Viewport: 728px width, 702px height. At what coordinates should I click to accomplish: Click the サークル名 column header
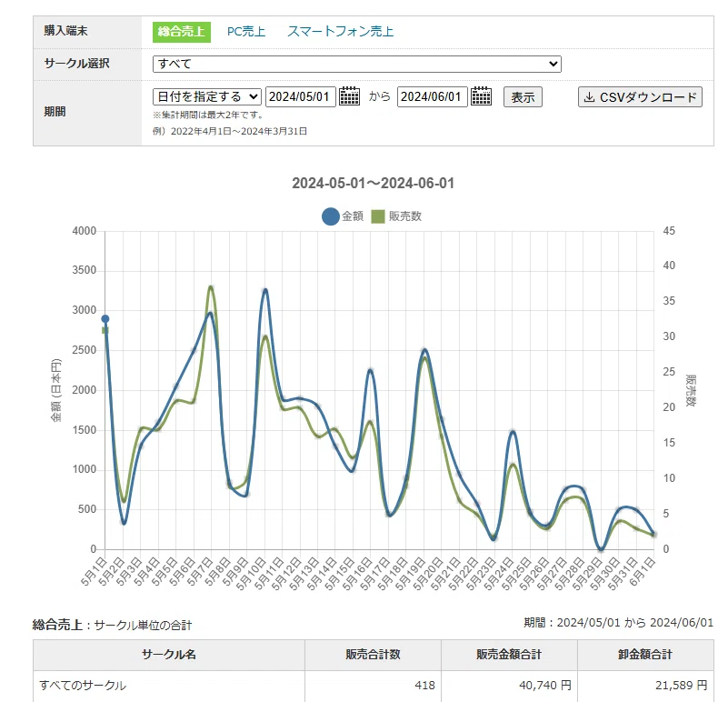pos(169,655)
